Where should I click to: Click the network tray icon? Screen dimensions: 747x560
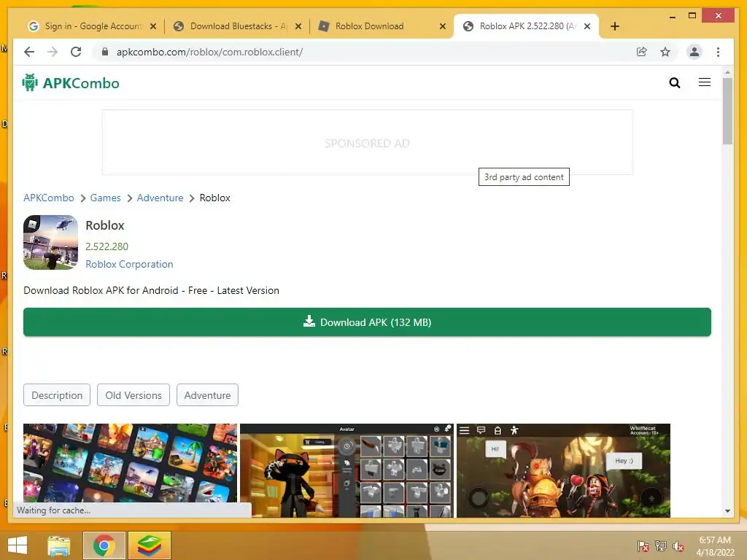click(x=661, y=546)
